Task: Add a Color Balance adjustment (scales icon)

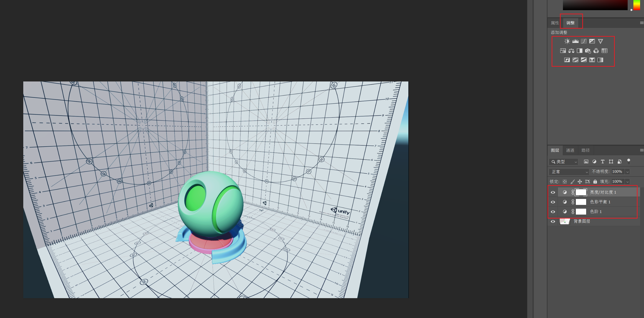Action: [x=571, y=51]
